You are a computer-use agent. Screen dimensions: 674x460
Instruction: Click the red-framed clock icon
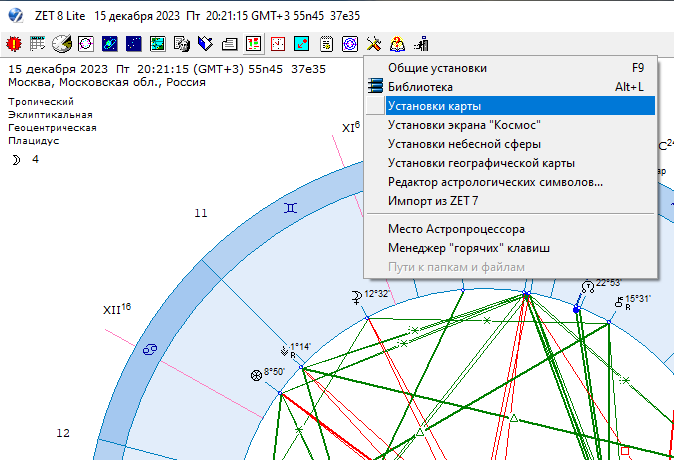[278, 44]
